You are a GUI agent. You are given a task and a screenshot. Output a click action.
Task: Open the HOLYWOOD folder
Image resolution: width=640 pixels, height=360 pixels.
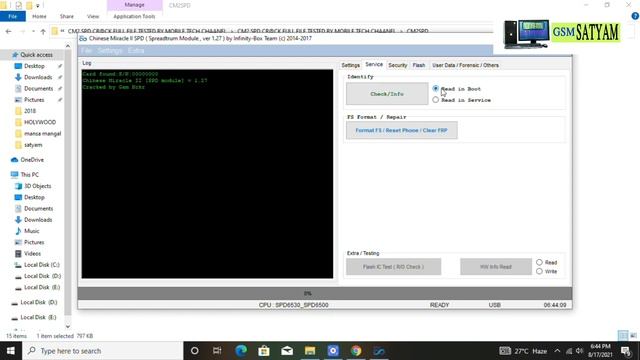point(40,122)
